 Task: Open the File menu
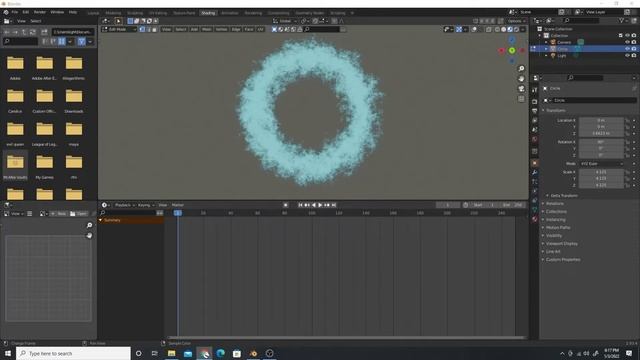coord(15,12)
